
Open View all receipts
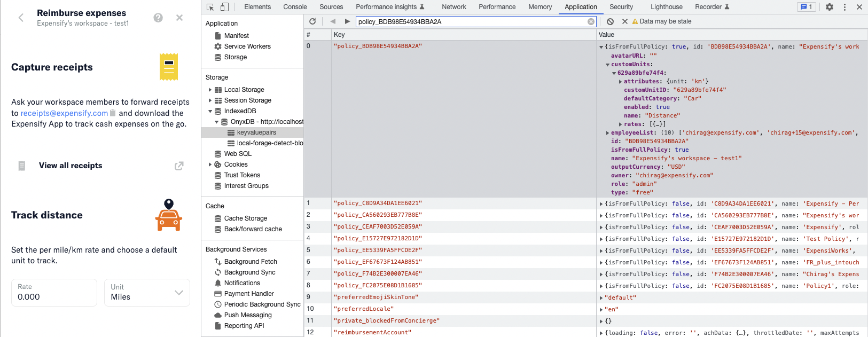pos(71,166)
